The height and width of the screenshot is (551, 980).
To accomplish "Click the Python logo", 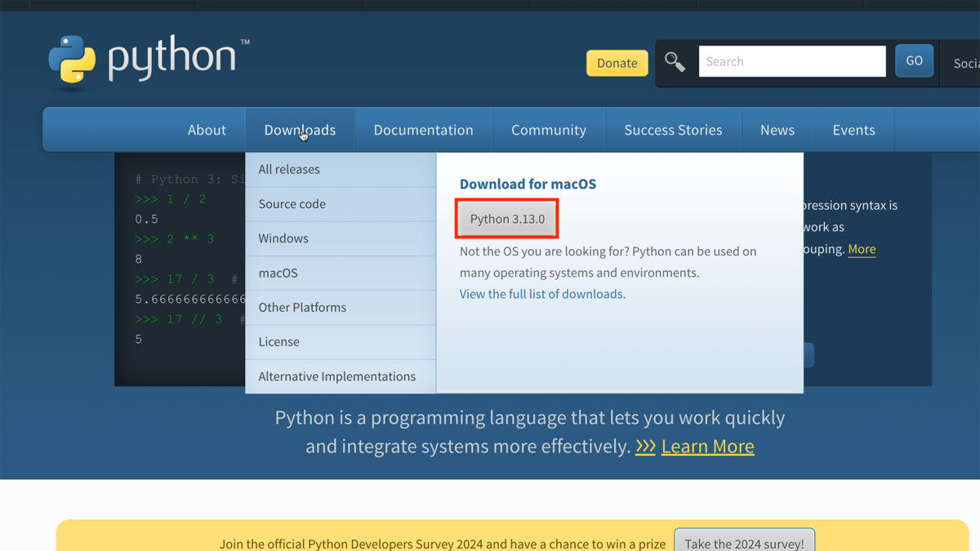I will click(149, 60).
